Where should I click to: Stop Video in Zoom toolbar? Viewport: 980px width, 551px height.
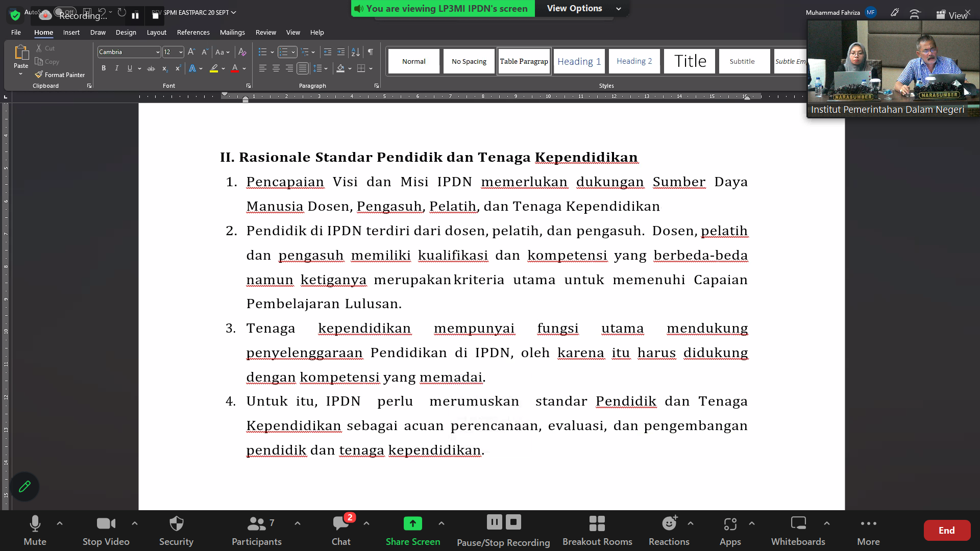point(106,531)
